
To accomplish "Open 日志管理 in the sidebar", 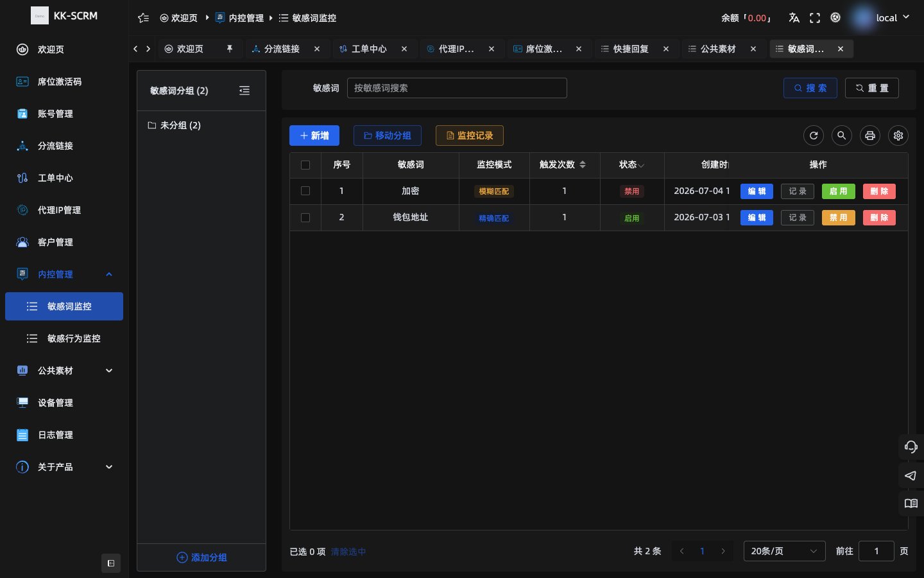I will pyautogui.click(x=64, y=435).
